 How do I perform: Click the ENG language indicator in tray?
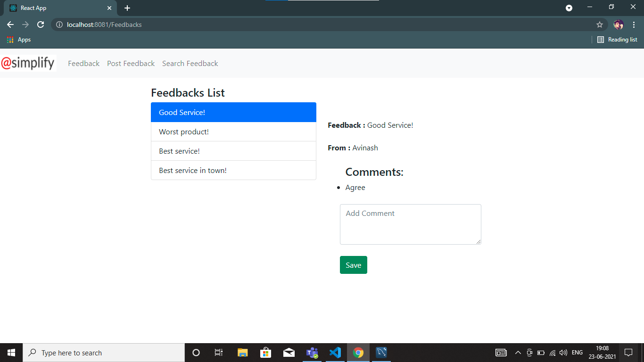(577, 352)
